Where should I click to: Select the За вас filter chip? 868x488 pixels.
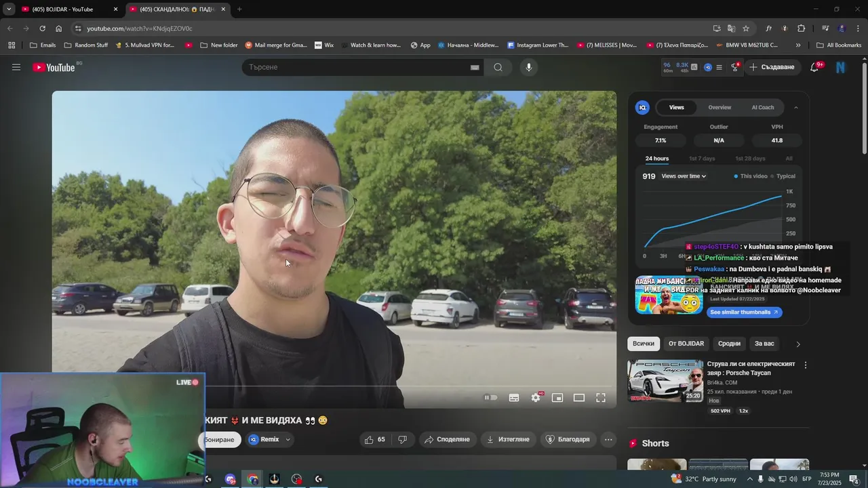point(764,344)
